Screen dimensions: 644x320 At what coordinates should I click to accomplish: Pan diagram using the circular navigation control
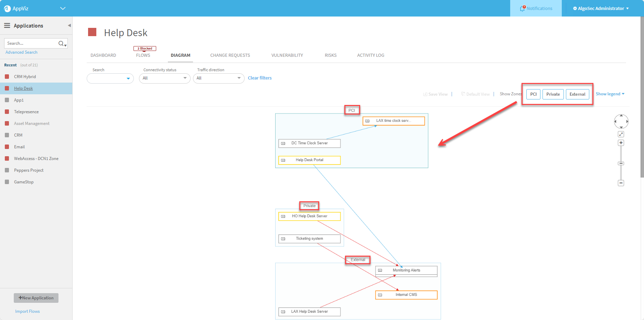tap(621, 121)
